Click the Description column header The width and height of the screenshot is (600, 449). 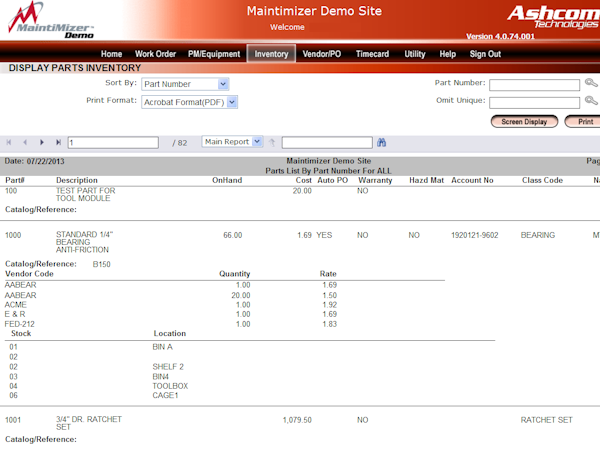[x=77, y=180]
